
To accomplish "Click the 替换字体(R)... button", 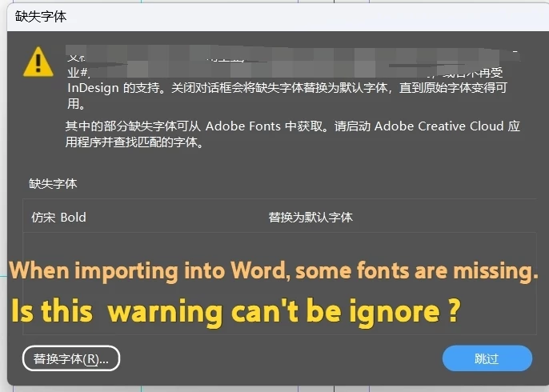I will point(71,358).
